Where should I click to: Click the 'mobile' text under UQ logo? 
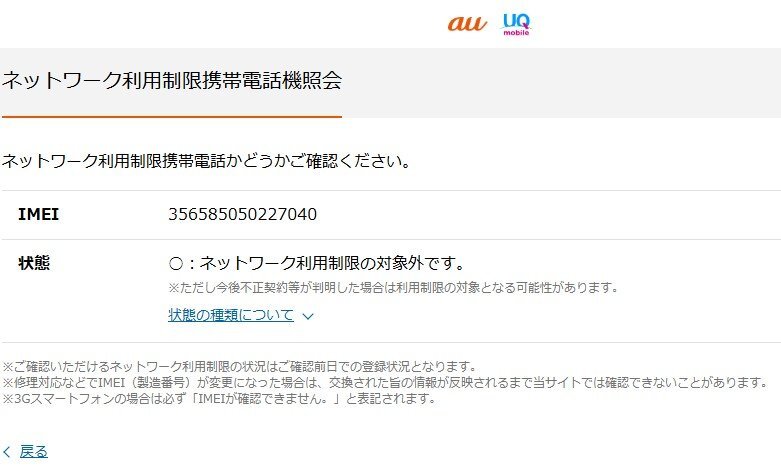point(516,32)
